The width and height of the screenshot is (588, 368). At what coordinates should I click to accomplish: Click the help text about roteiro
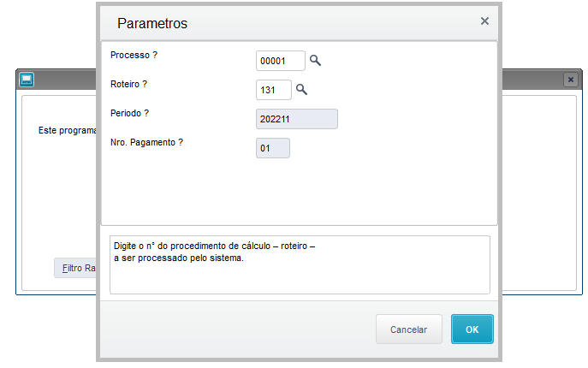pyautogui.click(x=215, y=252)
